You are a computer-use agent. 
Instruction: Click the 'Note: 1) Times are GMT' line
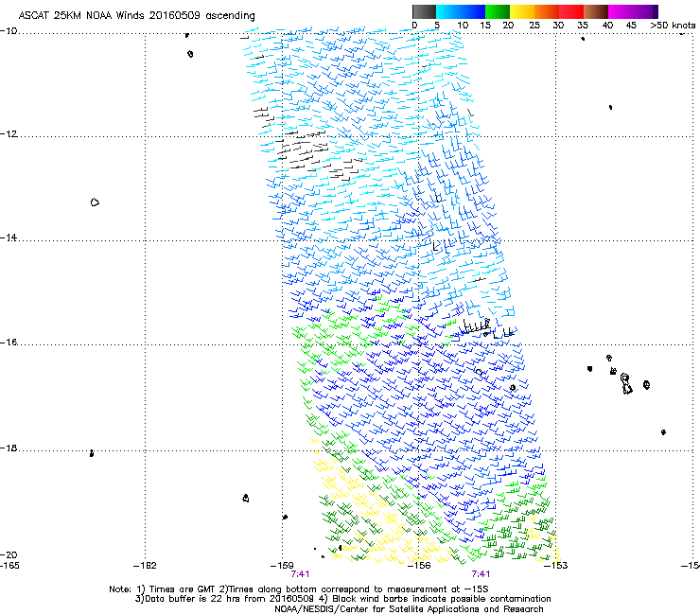pos(299,589)
